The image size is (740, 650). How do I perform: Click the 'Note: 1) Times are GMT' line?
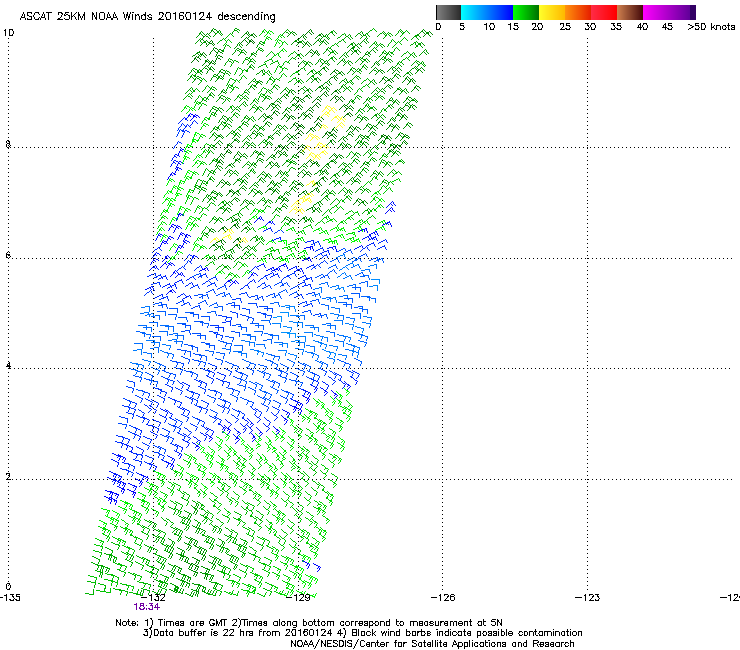pos(309,623)
